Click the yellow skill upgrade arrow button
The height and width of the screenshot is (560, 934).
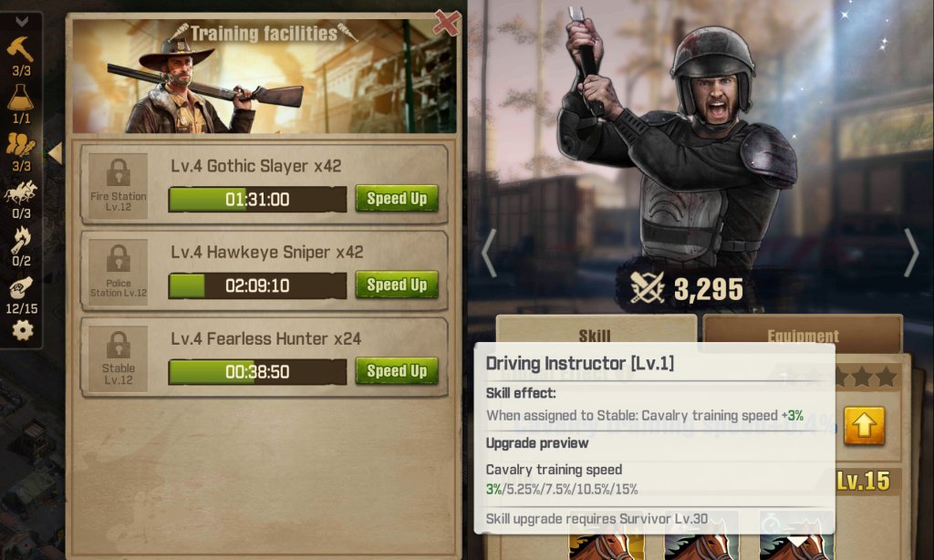point(864,426)
